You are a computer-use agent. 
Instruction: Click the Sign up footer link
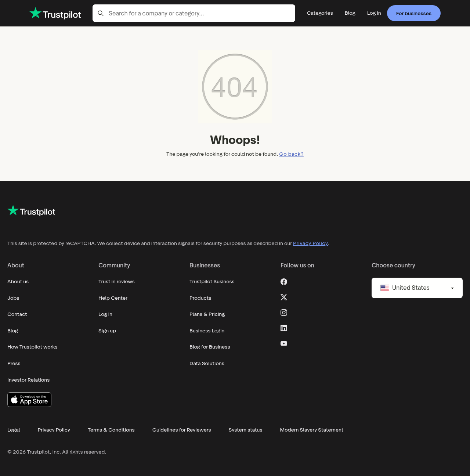point(107,331)
